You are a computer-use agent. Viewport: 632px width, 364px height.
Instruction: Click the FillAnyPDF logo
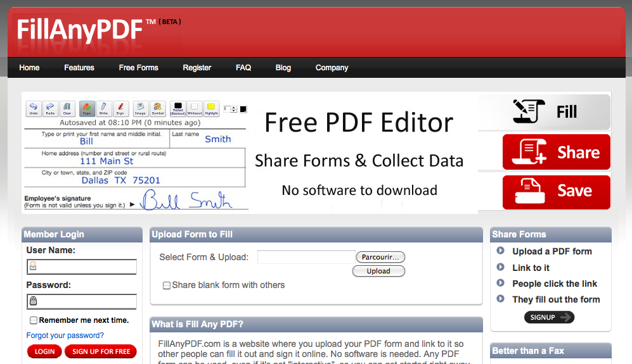[80, 30]
